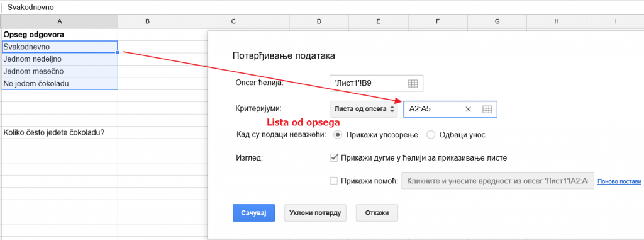This screenshot has height=240, width=644.
Task: Click the Опсег ћелија label
Action: point(260,83)
